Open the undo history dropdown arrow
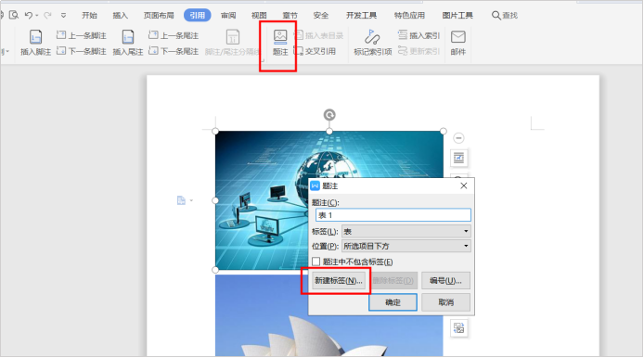The height and width of the screenshot is (358, 644). [x=36, y=16]
